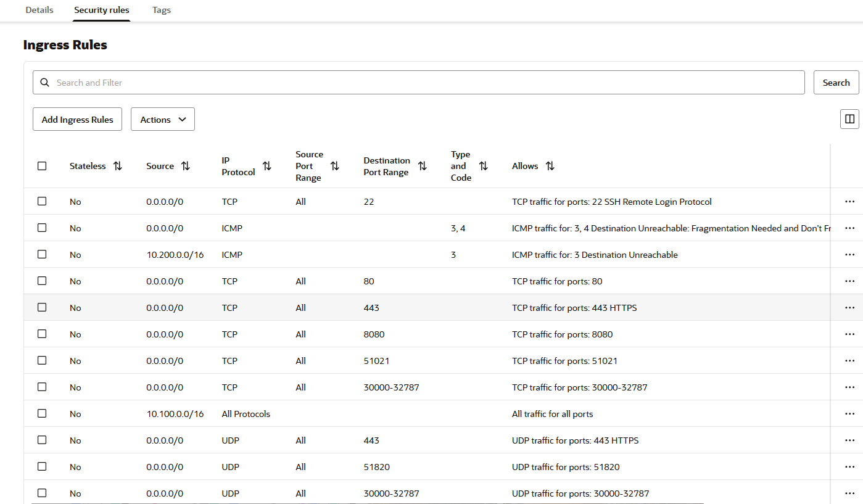Sort by Source Port Range arrows
863x504 pixels.
click(x=334, y=166)
